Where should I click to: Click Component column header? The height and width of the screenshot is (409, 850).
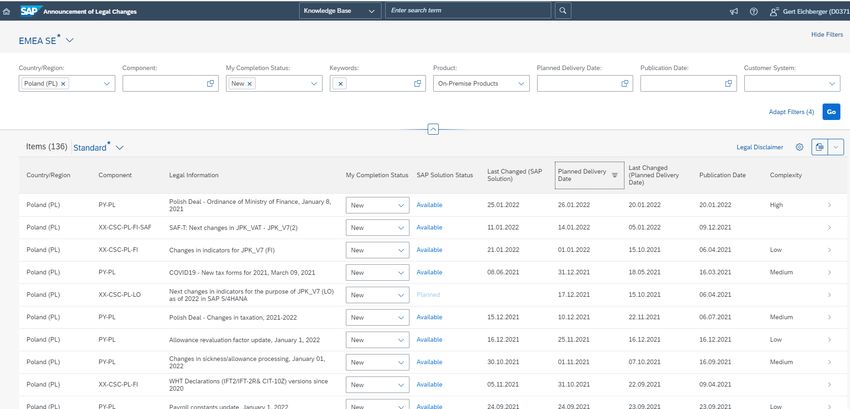(115, 175)
